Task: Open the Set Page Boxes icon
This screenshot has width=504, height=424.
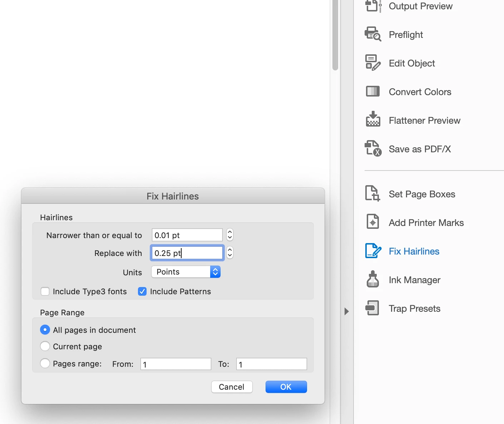Action: 372,193
